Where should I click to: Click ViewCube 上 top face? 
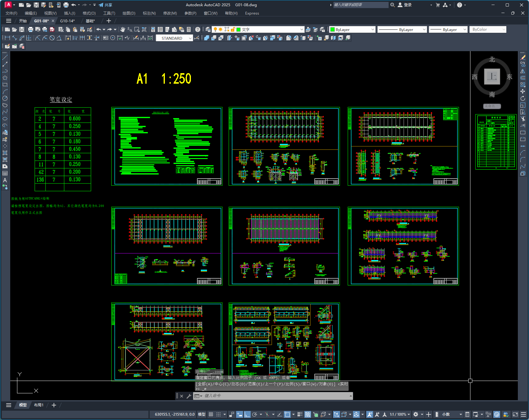click(x=492, y=77)
